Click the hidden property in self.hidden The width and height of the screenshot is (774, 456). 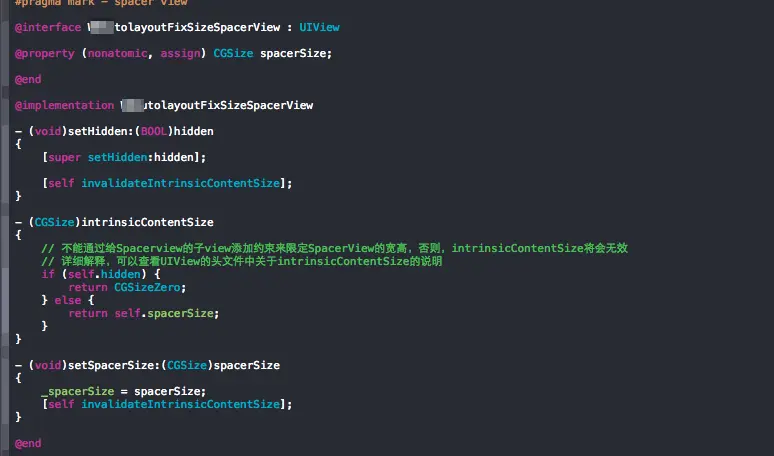point(120,274)
